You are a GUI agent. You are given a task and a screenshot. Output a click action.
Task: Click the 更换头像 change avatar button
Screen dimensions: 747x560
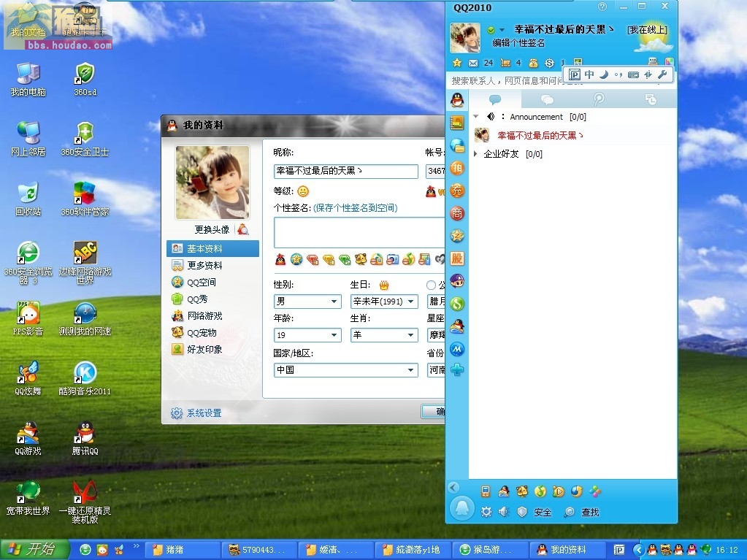[212, 229]
